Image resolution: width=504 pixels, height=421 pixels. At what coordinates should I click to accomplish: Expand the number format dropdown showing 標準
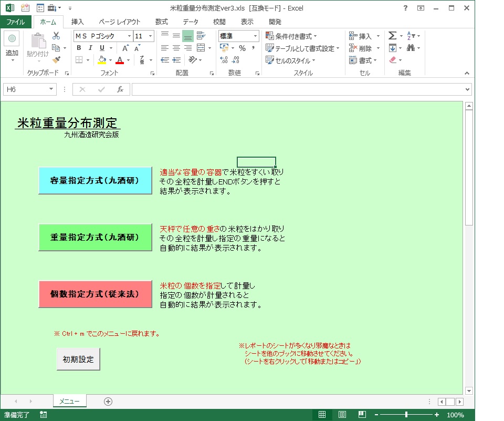[255, 36]
